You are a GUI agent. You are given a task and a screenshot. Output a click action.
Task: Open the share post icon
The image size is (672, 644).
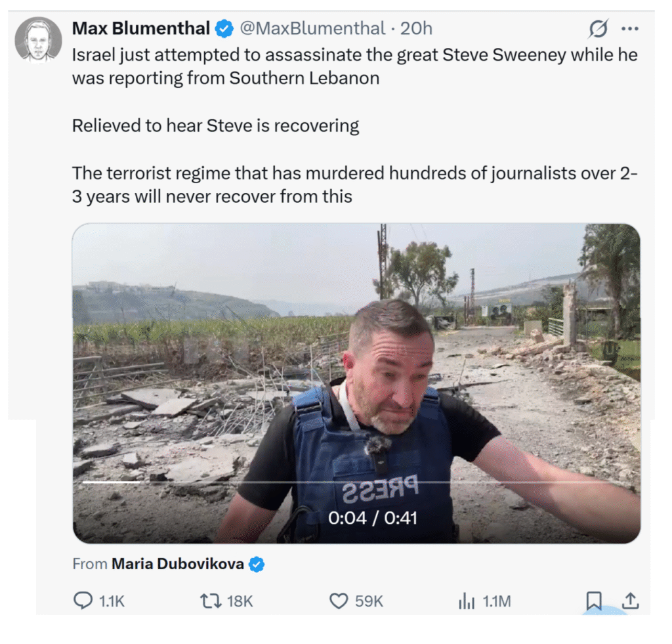point(630,601)
